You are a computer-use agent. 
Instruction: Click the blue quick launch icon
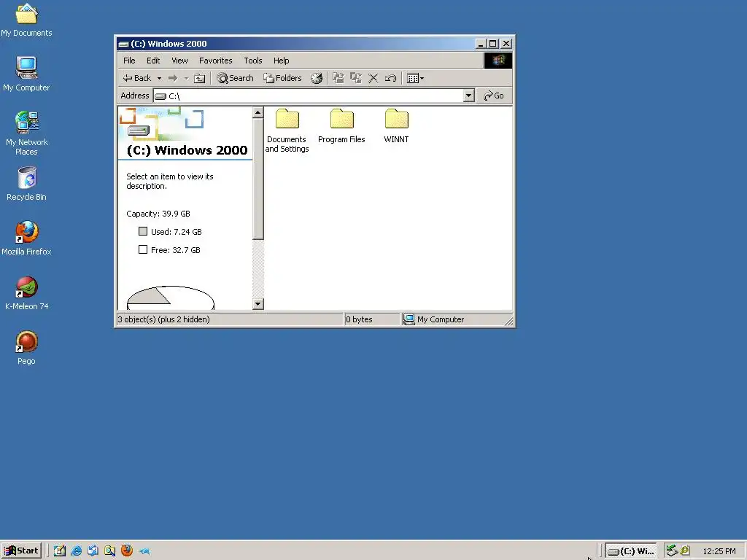tap(144, 551)
